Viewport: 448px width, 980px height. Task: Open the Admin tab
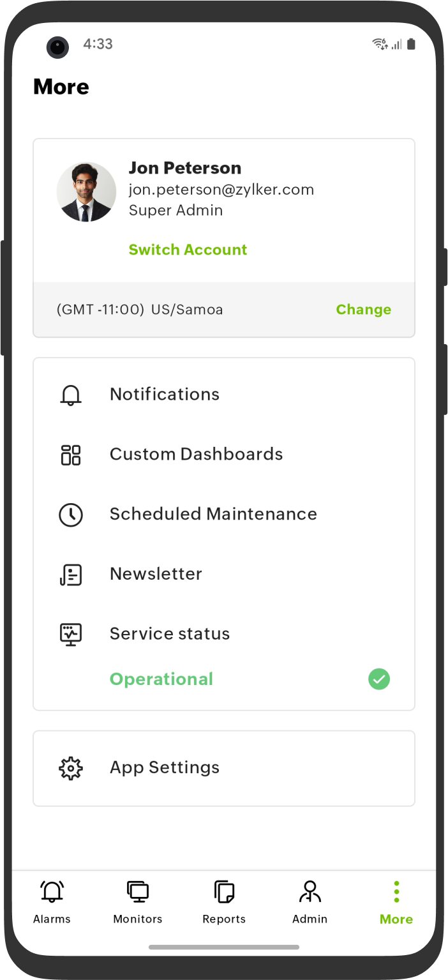(310, 901)
